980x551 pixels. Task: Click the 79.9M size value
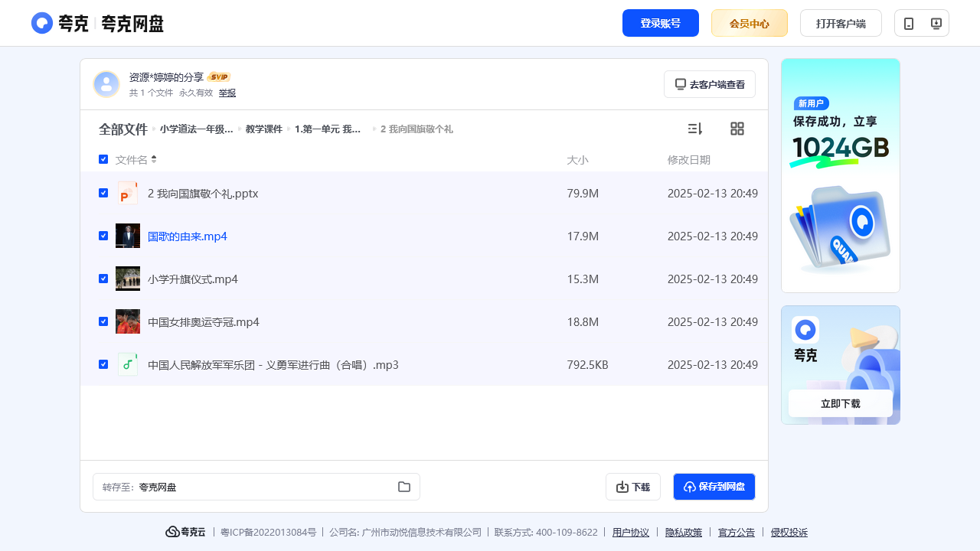583,194
